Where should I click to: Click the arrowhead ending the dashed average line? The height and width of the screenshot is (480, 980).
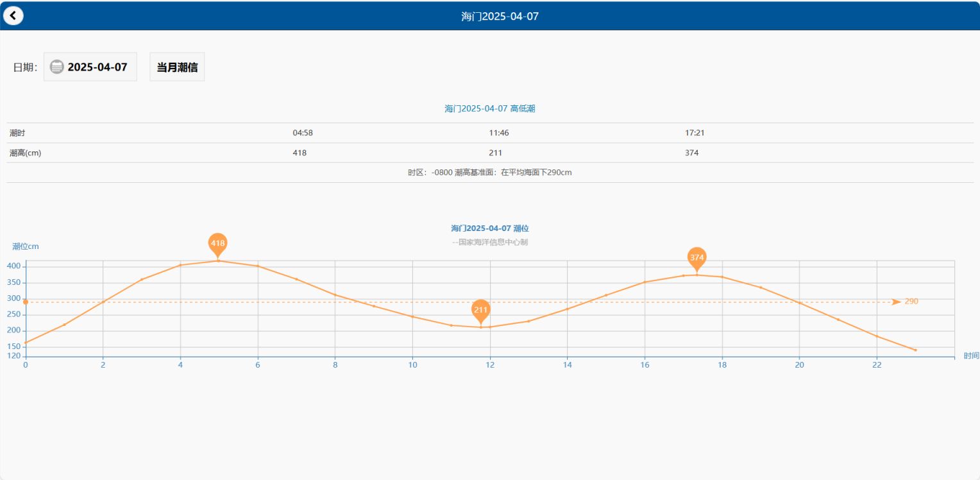click(896, 302)
